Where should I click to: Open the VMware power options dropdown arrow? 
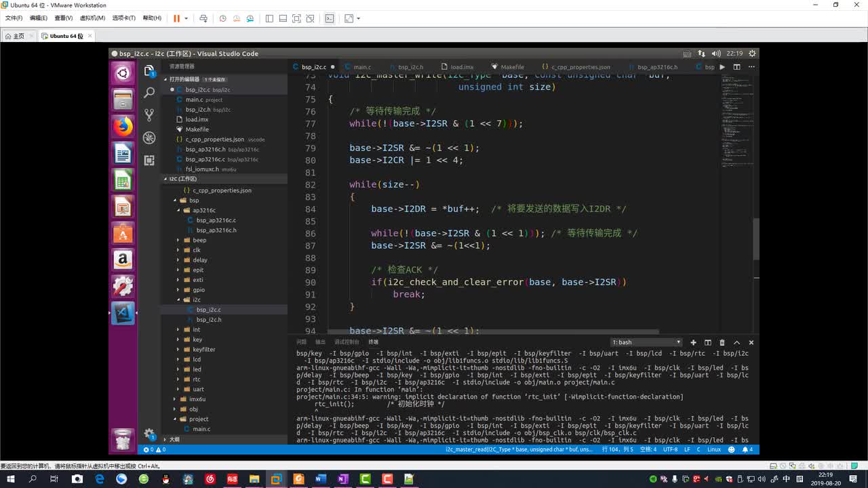[x=186, y=18]
